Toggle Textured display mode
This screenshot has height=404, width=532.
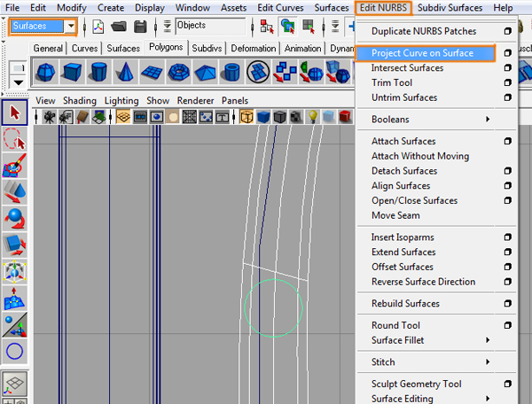coord(296,117)
